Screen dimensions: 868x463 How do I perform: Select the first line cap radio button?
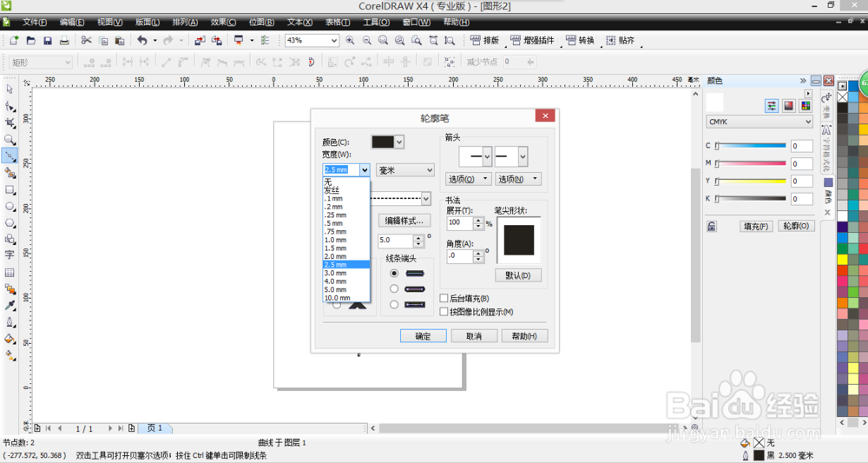click(x=394, y=273)
